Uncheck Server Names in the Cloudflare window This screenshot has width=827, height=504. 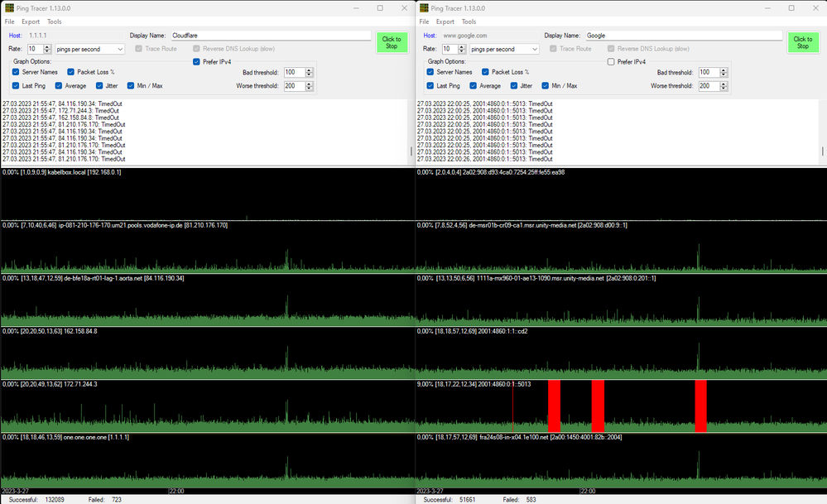point(17,72)
